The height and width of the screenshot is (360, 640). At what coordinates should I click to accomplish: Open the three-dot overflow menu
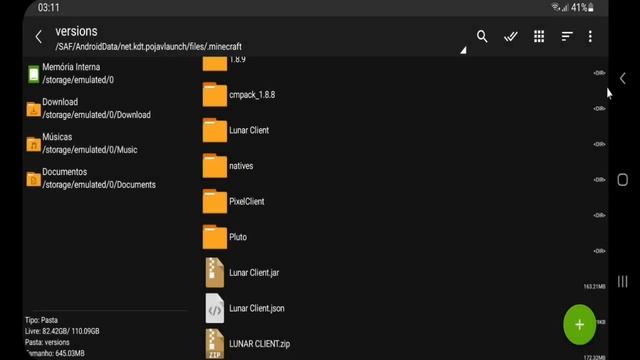tap(590, 36)
